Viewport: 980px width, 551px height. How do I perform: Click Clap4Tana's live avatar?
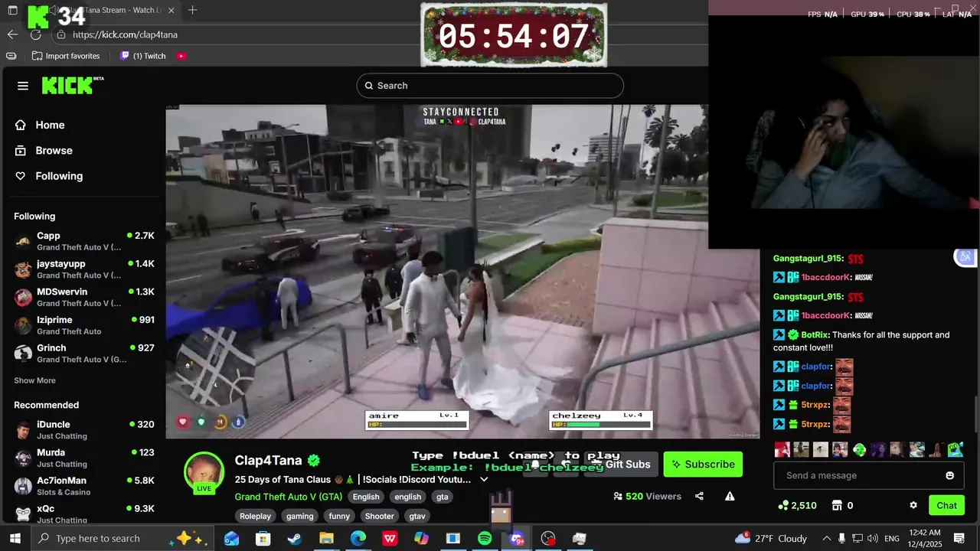(204, 472)
